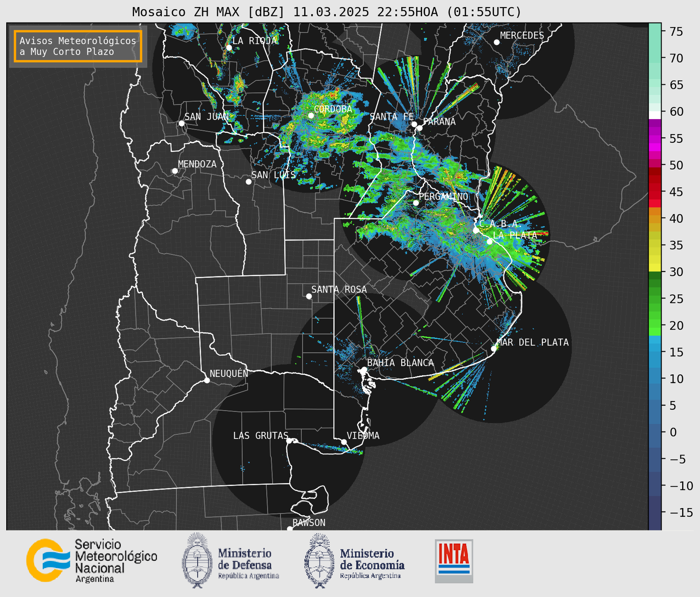Viewport: 700px width, 597px height.
Task: Click the La Rioja city marker
Action: pyautogui.click(x=229, y=48)
